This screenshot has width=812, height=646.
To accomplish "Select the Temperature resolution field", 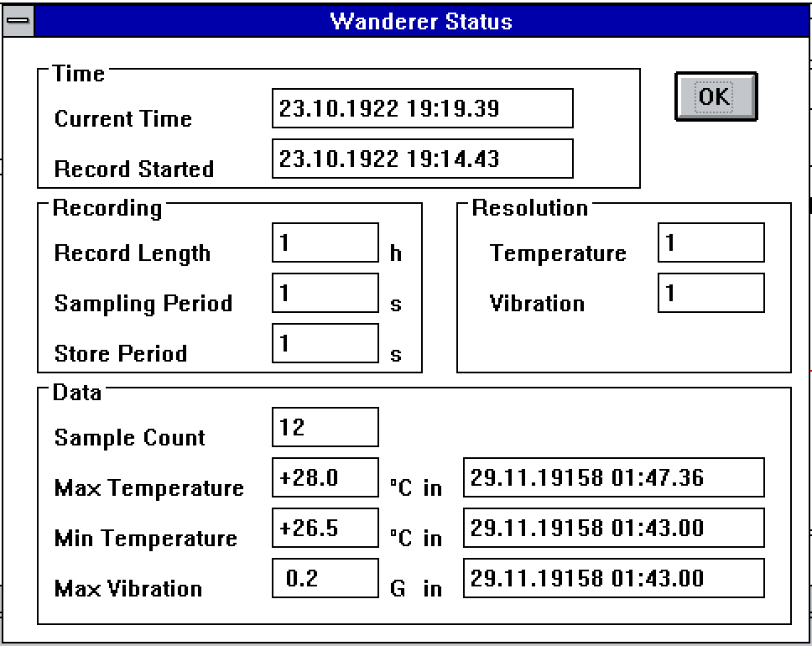I will pyautogui.click(x=710, y=242).
